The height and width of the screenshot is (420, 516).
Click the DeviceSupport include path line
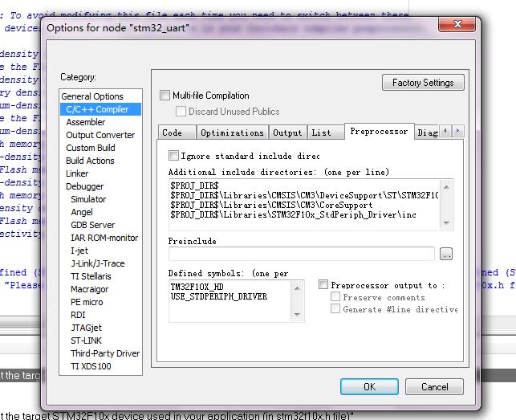point(304,196)
